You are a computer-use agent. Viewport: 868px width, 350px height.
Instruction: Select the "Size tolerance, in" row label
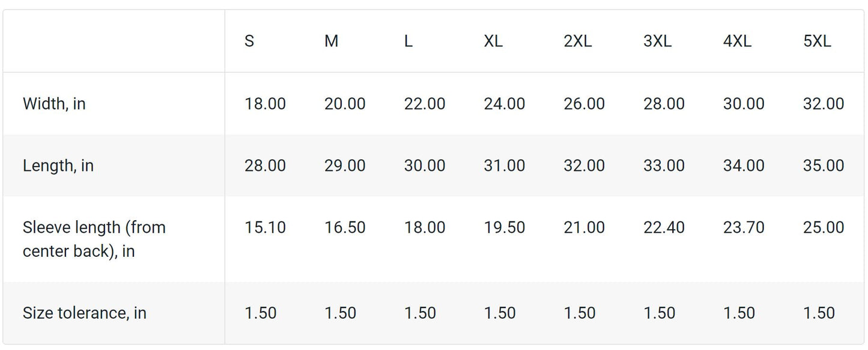pyautogui.click(x=85, y=313)
